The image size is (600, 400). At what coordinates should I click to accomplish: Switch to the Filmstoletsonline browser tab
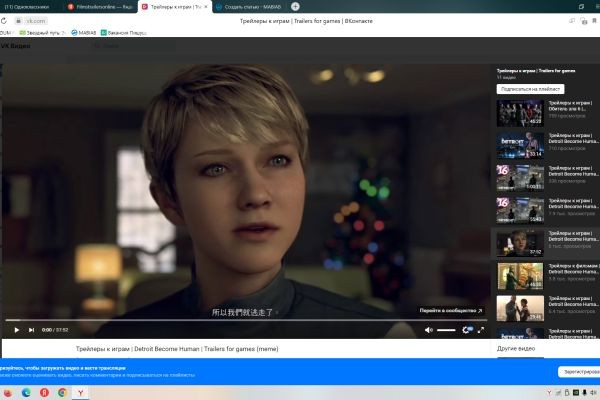pyautogui.click(x=100, y=7)
